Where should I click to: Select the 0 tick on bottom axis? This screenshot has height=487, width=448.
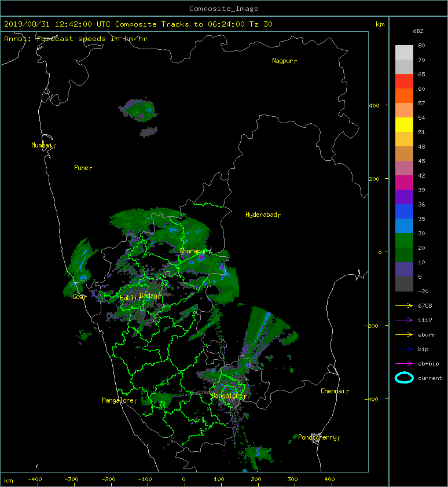(183, 479)
